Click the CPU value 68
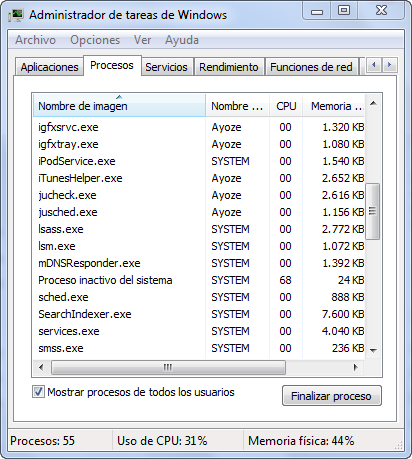412x459 pixels. (285, 280)
